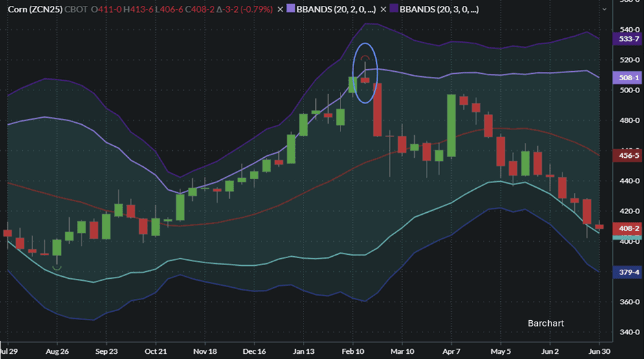The image size is (644, 359).
Task: Click the 508-1 price tag on axis
Action: [628, 78]
